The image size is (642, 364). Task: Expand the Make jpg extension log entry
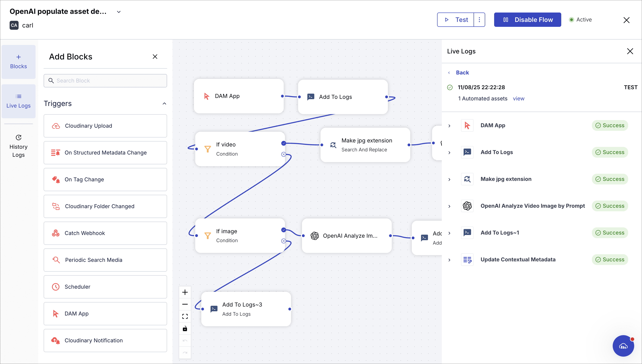449,180
